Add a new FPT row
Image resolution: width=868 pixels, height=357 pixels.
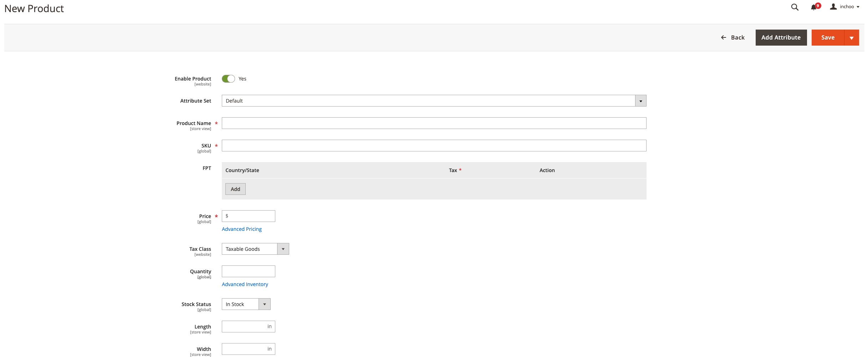[x=235, y=189]
